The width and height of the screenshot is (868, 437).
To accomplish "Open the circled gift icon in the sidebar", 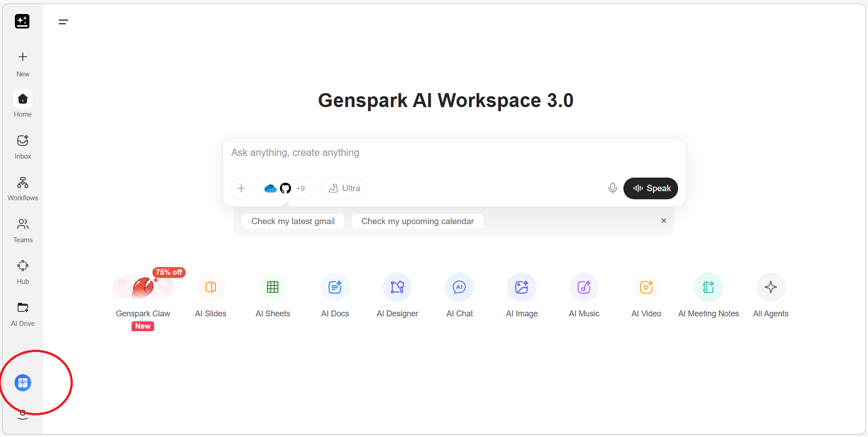I will point(23,383).
